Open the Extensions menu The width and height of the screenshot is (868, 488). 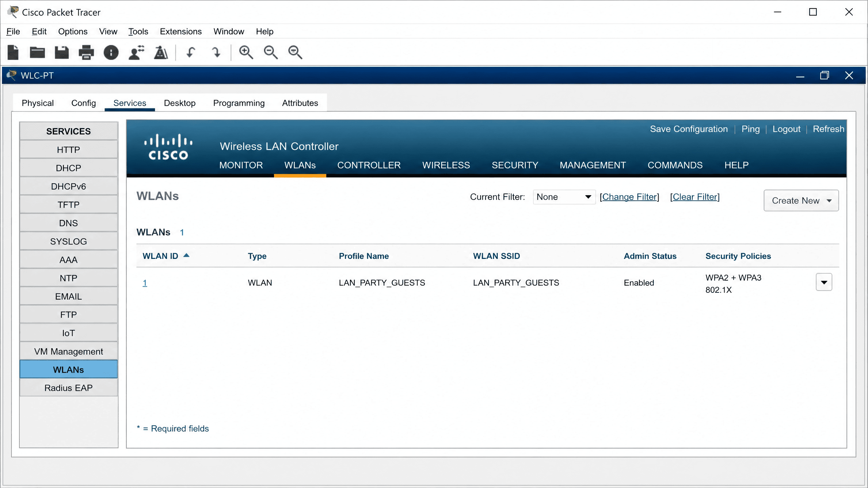(x=181, y=32)
